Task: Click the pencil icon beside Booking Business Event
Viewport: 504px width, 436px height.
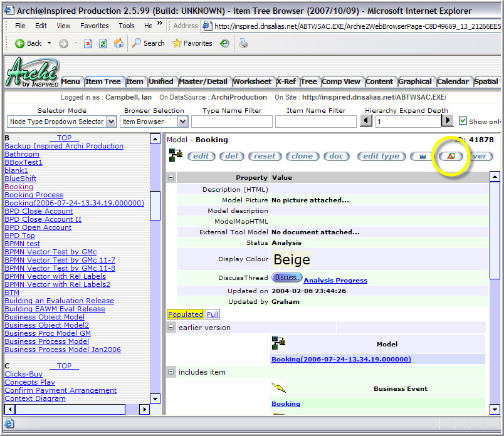Action: (278, 387)
